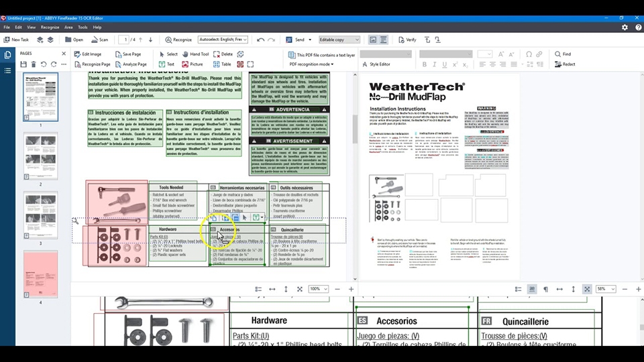Open the help question mark icon
The height and width of the screenshot is (362, 644).
[x=638, y=27]
